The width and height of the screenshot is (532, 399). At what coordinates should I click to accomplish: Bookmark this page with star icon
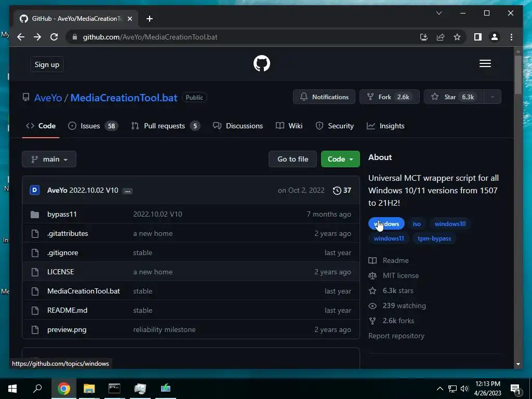[x=457, y=37]
